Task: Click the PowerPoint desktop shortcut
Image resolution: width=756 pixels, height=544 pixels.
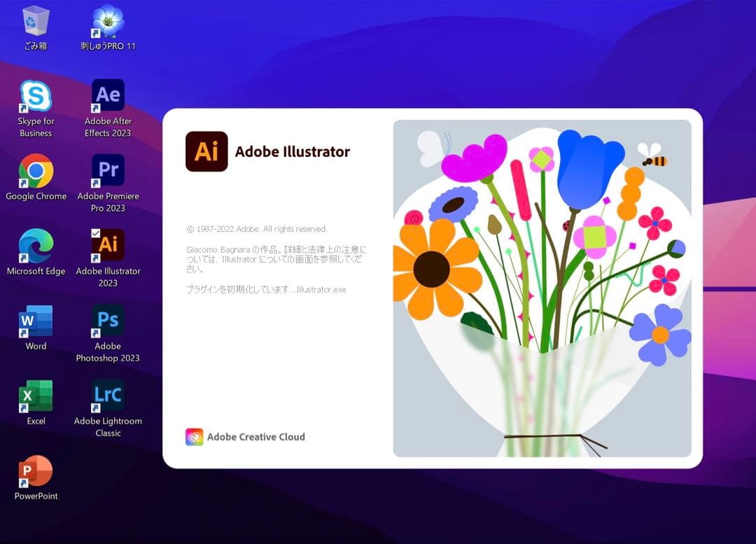Action: (36, 471)
